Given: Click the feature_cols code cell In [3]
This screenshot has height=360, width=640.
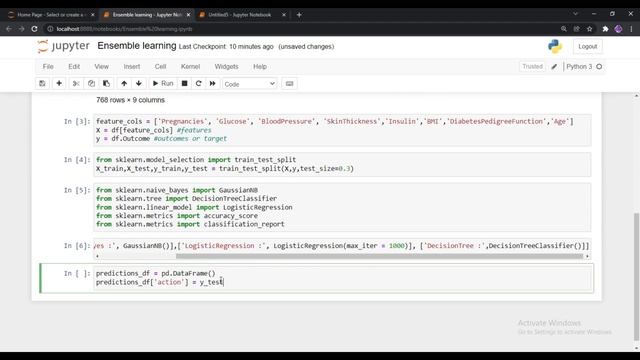Looking at the screenshot, I should tap(342, 130).
